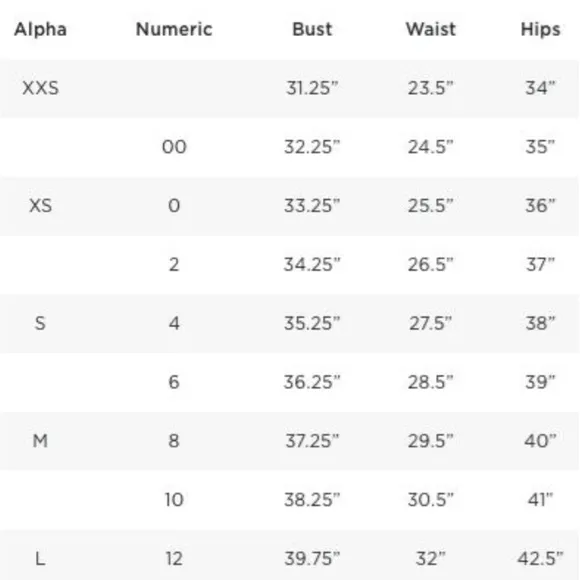Click the 32" waist measurement
The height and width of the screenshot is (580, 580).
[x=430, y=559]
